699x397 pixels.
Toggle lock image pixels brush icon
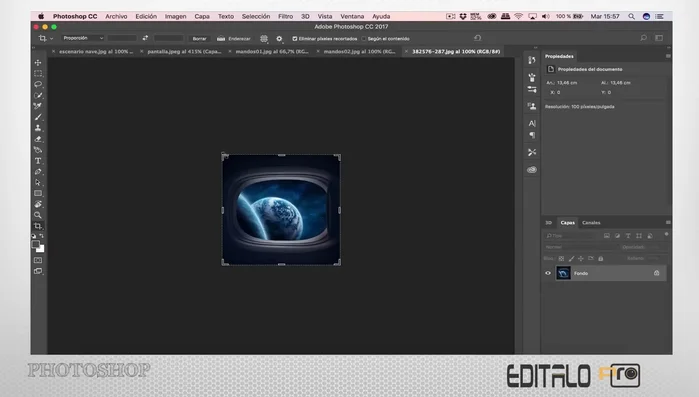[x=571, y=258]
